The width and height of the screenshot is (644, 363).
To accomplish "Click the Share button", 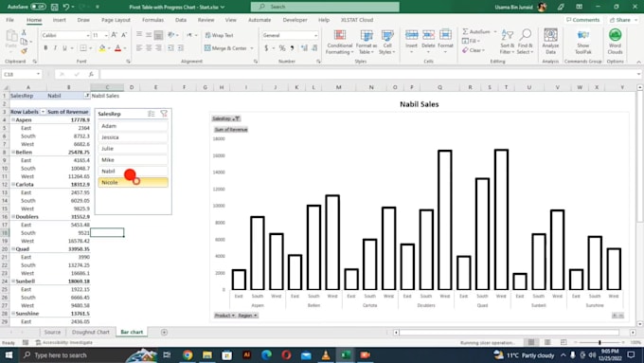I will click(x=623, y=20).
